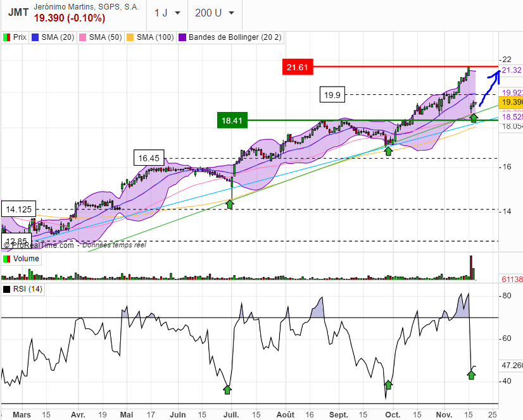
Task: Click the 47.260 RSI value tag
Action: pos(511,366)
